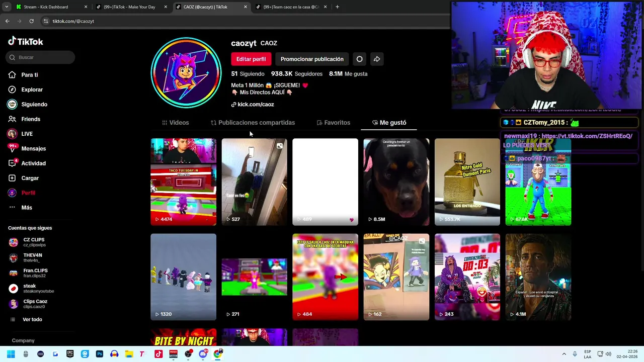This screenshot has height=362, width=644.
Task: Open Mensajes inbox
Action: click(27, 148)
